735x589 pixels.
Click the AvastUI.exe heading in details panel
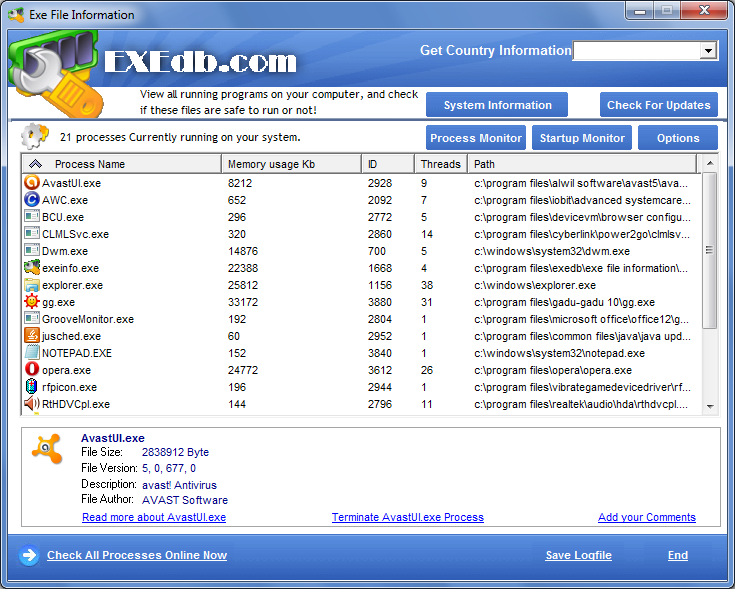tap(112, 438)
